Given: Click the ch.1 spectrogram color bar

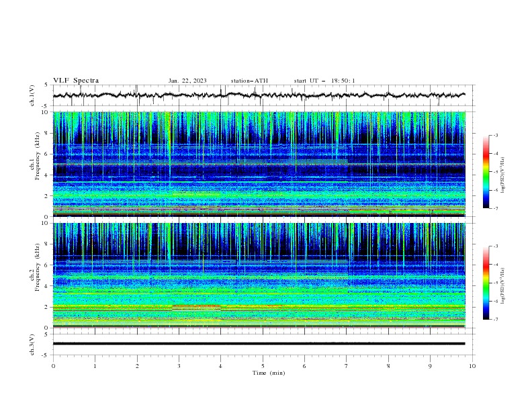Looking at the screenshot, I should pos(486,172).
